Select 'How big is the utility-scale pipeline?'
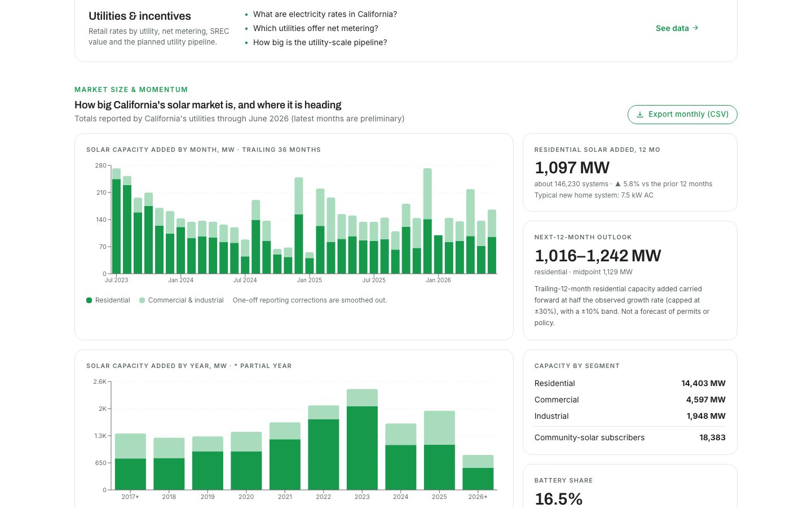Viewport: 812px width, 508px height. pyautogui.click(x=320, y=42)
